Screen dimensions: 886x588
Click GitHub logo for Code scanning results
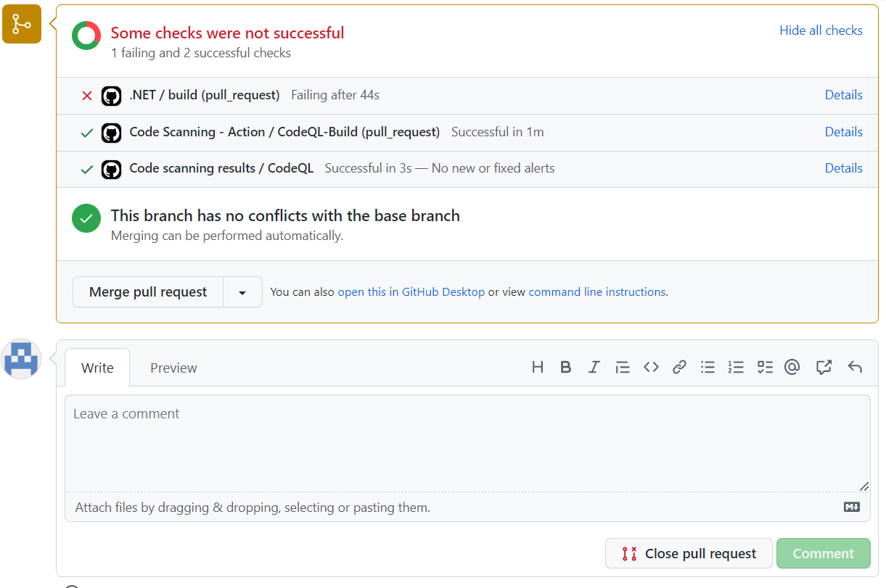[111, 170]
